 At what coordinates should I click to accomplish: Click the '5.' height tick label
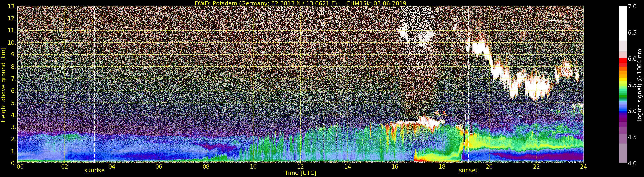tap(14, 103)
